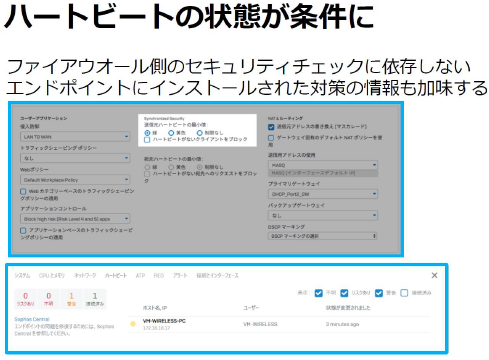Image resolution: width=489 pixels, height=360 pixels.
Task: Open the DHCP_Port2_GW primary gateway dropdown
Action: click(x=323, y=194)
